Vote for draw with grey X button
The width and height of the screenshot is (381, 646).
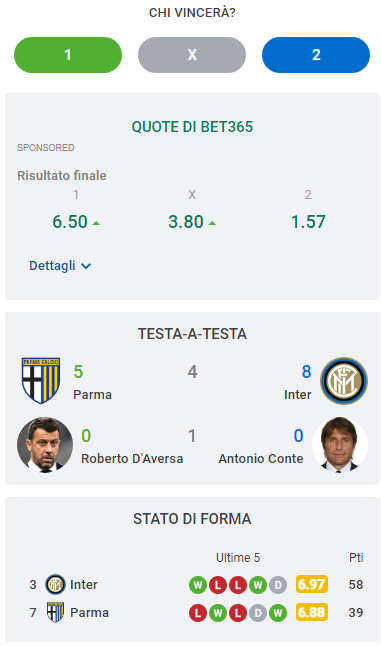coord(192,55)
